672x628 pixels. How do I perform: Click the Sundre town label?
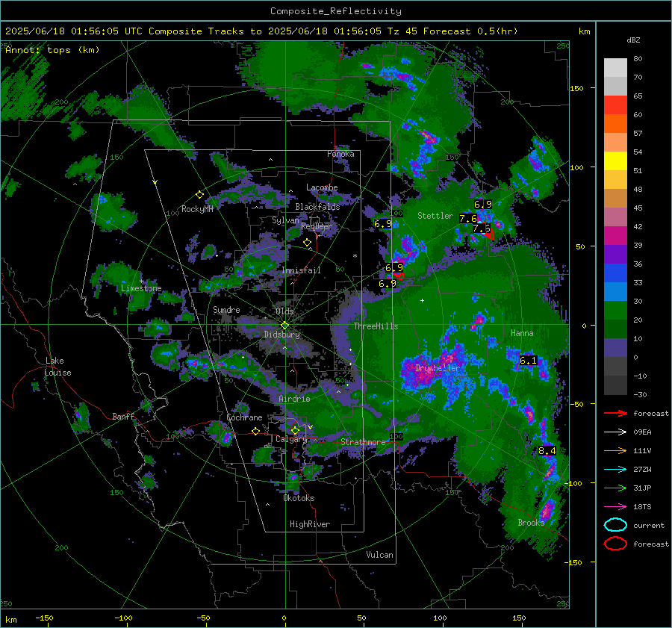point(226,309)
